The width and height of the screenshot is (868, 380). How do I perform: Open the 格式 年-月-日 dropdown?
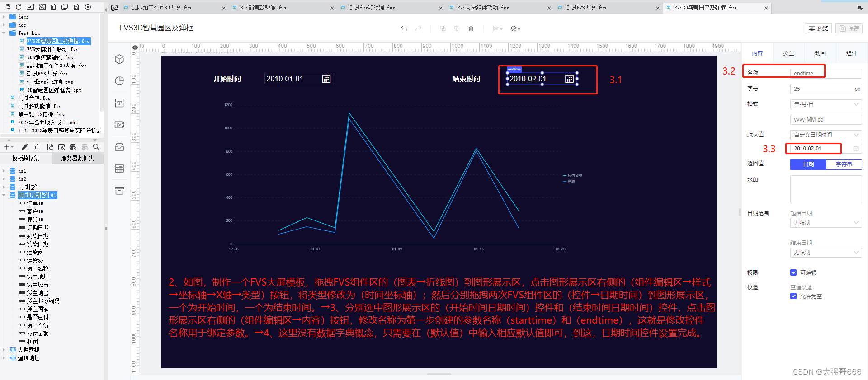coord(826,104)
